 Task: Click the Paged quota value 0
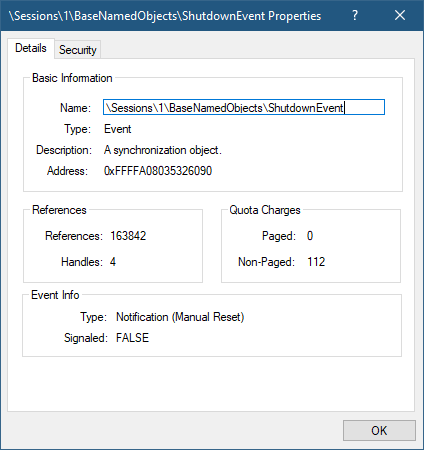point(310,236)
